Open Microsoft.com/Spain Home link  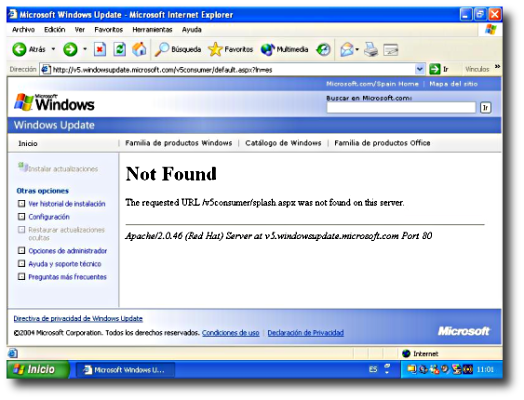click(x=372, y=84)
